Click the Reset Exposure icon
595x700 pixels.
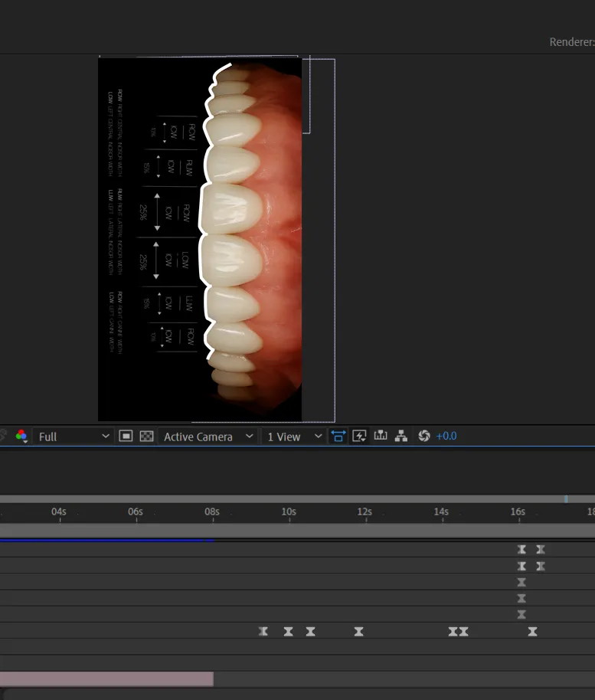coord(424,436)
